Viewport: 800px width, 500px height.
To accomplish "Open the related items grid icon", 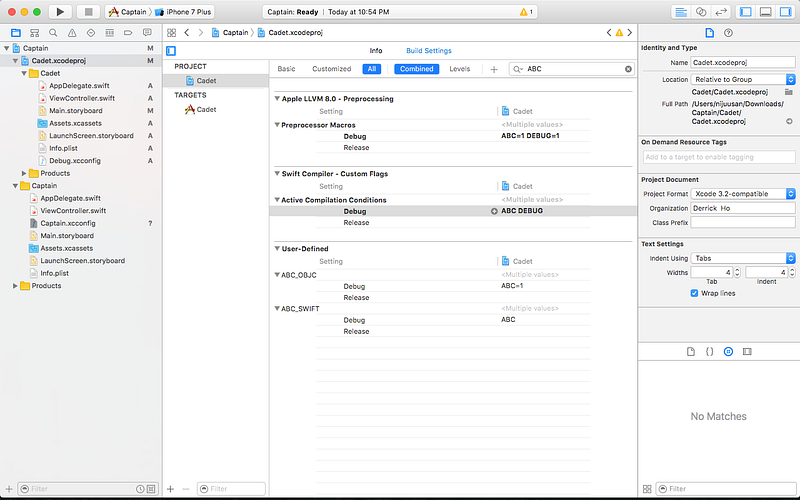I will point(171,33).
